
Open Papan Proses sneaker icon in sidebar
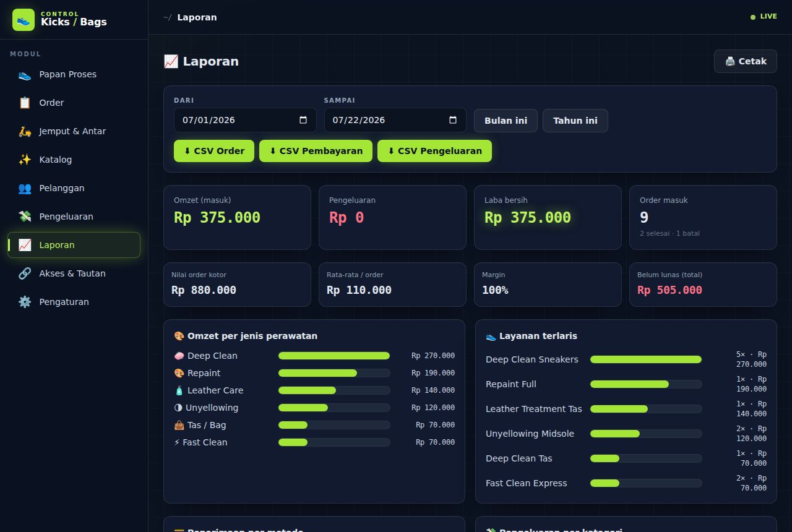(25, 74)
